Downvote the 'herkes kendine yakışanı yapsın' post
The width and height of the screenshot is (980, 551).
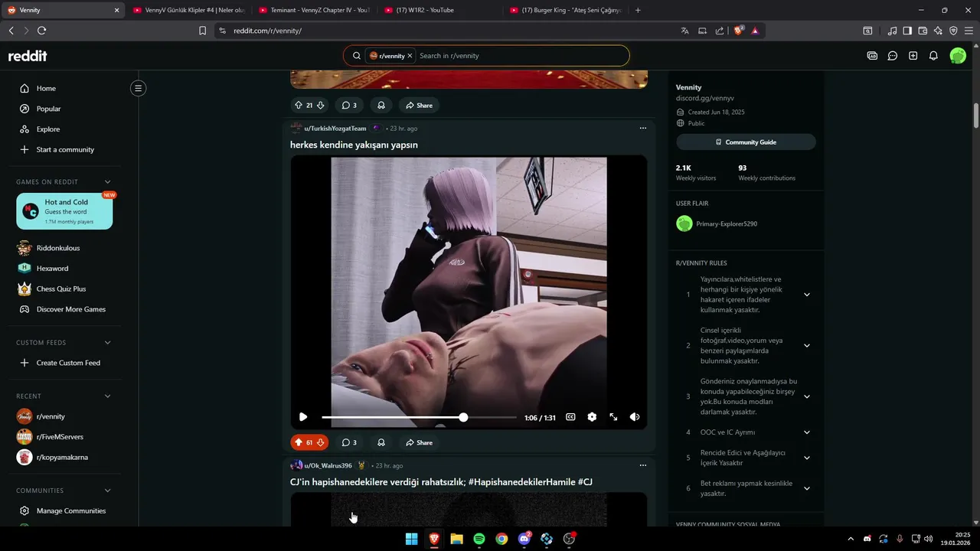point(320,442)
